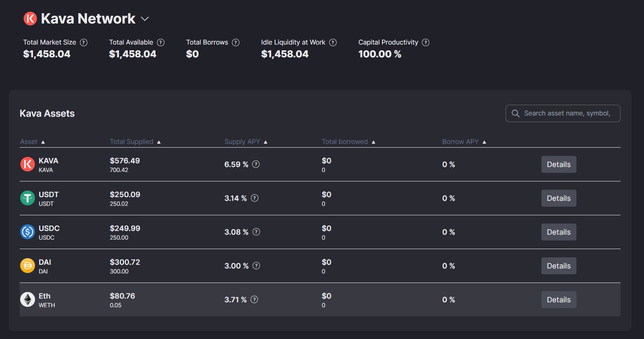
Task: Click the Kava Network logo icon
Action: pyautogui.click(x=30, y=19)
